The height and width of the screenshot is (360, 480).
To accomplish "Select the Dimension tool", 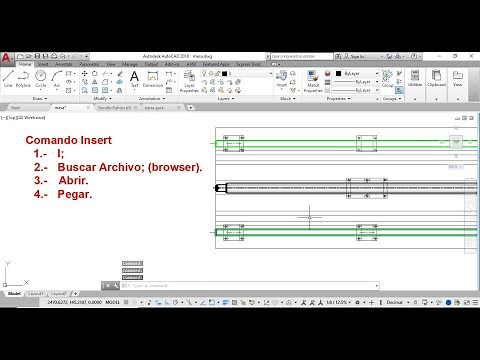I will tap(153, 79).
